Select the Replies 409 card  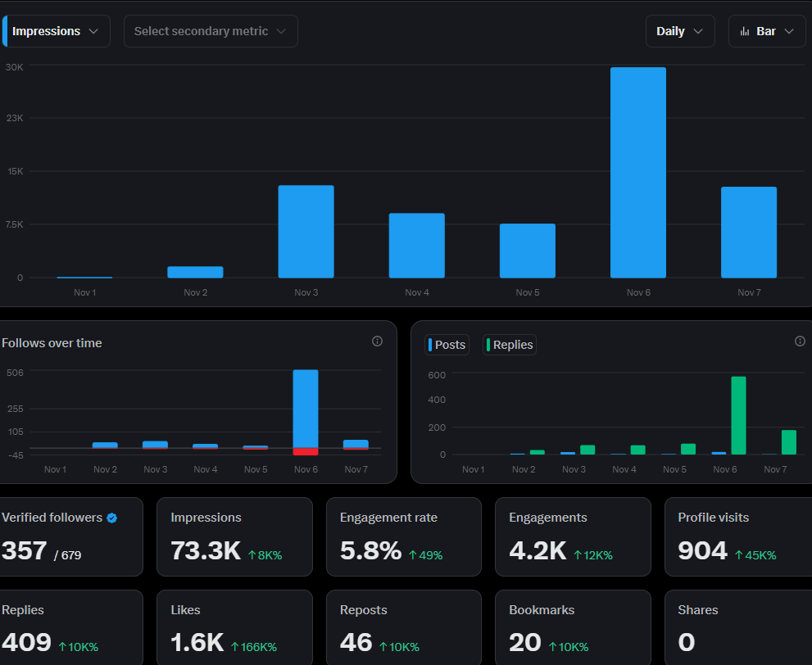tap(70, 627)
